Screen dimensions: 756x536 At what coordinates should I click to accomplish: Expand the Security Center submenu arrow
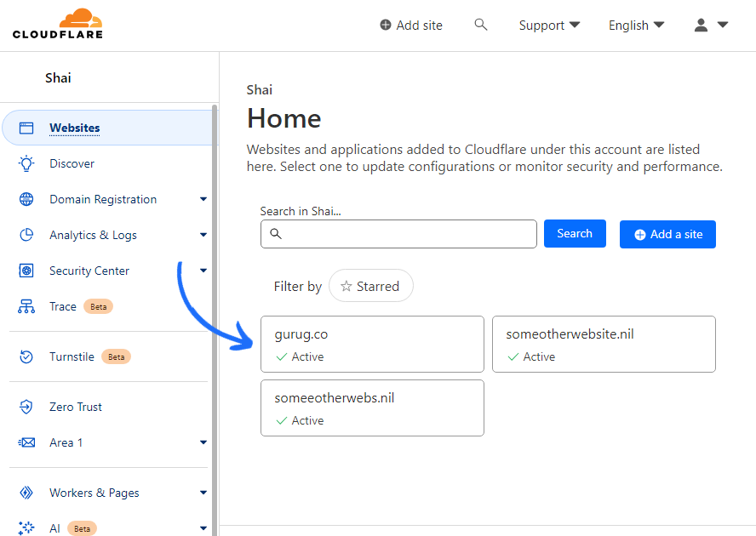pyautogui.click(x=203, y=271)
